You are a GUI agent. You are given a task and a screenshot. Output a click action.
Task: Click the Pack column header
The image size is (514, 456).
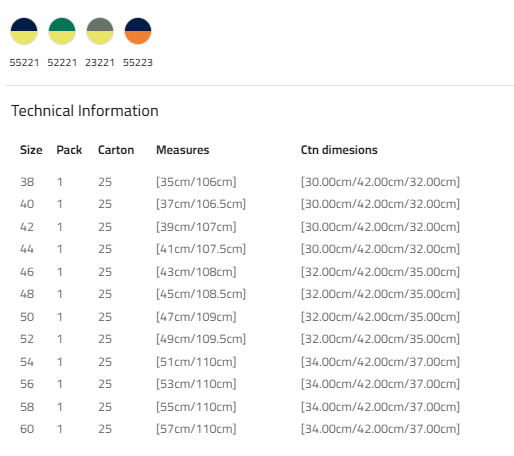tap(69, 150)
